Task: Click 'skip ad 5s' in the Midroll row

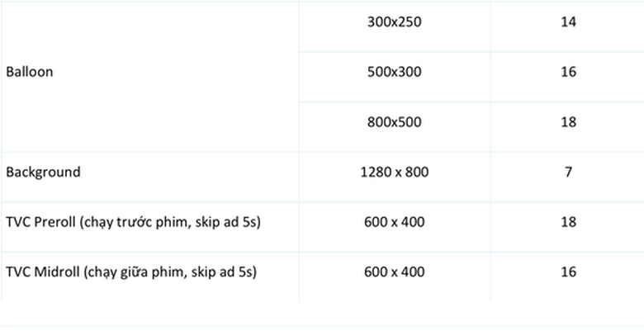Action: [221, 272]
